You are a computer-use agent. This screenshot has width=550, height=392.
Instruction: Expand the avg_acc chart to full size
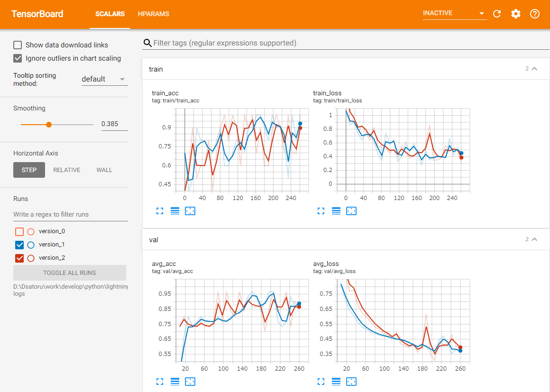160,382
